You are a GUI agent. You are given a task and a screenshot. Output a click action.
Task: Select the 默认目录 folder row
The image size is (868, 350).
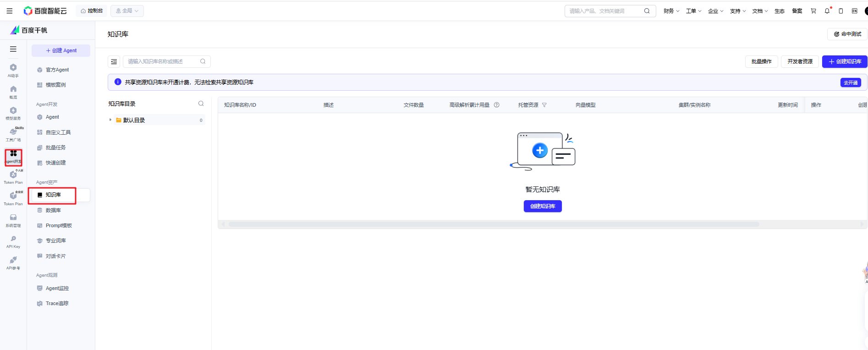coord(156,120)
